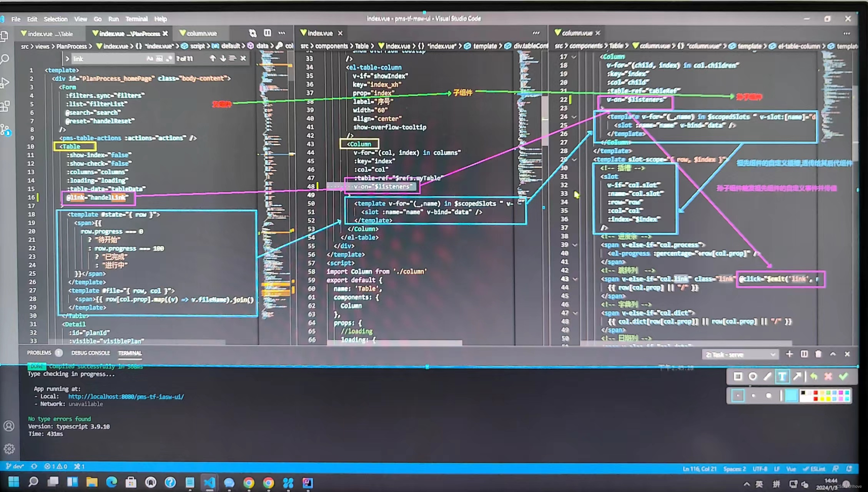The image size is (868, 492).
Task: Undo the last screenshot annotation
Action: click(814, 377)
